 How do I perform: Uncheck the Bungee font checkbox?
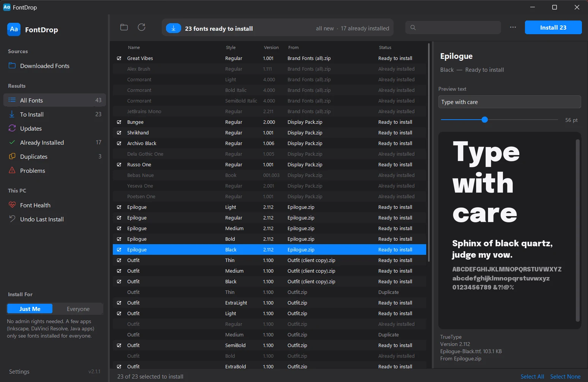click(x=119, y=122)
